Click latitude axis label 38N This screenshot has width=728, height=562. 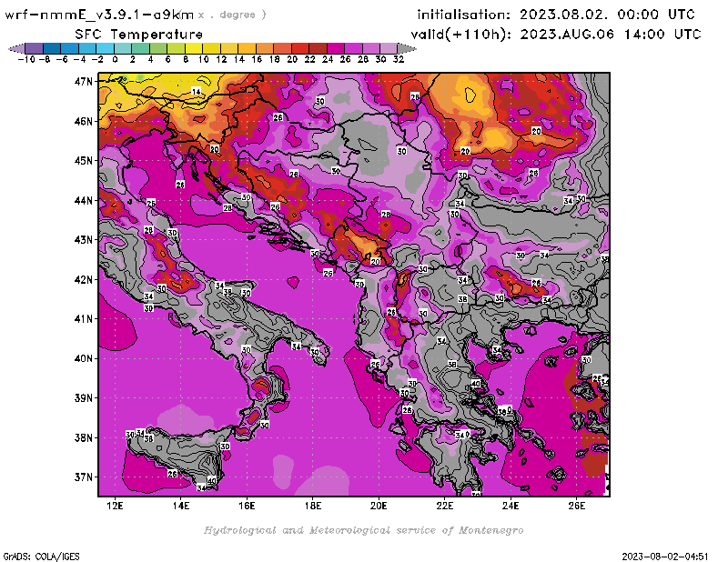(x=83, y=437)
